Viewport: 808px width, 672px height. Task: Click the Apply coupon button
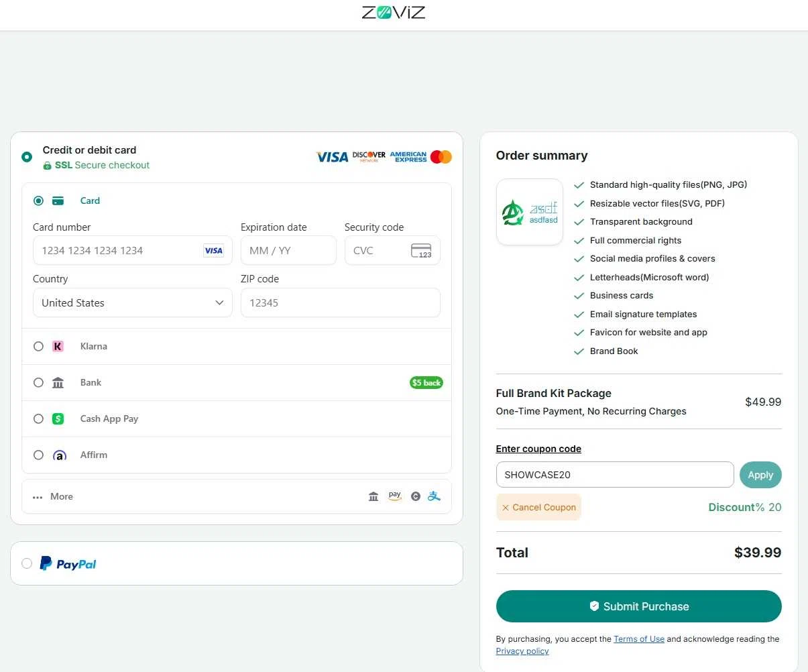pos(760,475)
